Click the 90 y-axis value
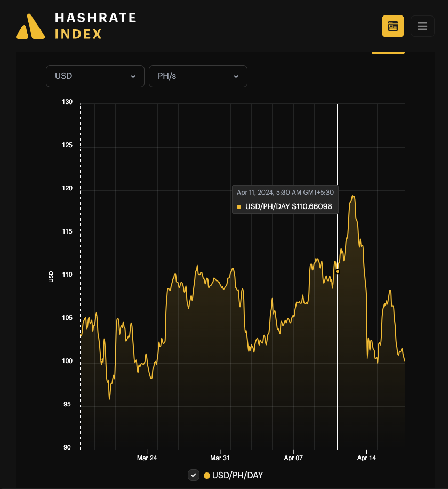Viewport: 448px width, 489px height. click(67, 447)
